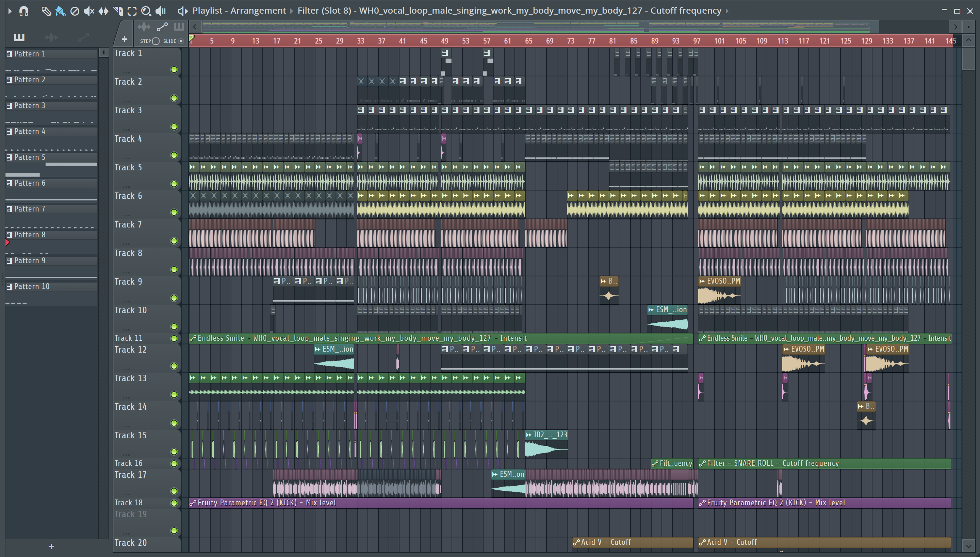Click bar 33 on the timeline ruler
Screen dimensions: 980x557
click(361, 41)
